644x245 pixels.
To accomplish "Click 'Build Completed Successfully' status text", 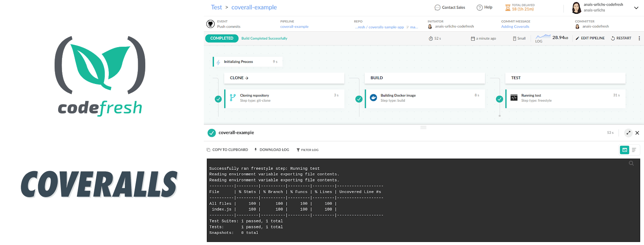I will (x=264, y=38).
